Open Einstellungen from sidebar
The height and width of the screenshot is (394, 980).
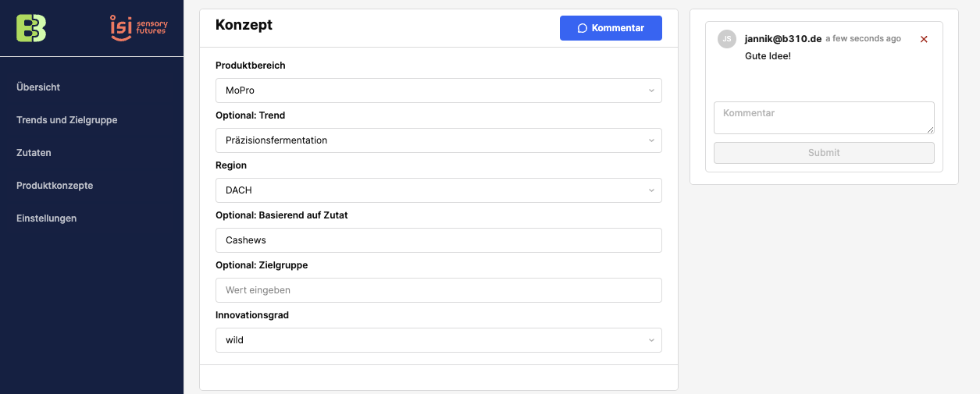(x=46, y=218)
